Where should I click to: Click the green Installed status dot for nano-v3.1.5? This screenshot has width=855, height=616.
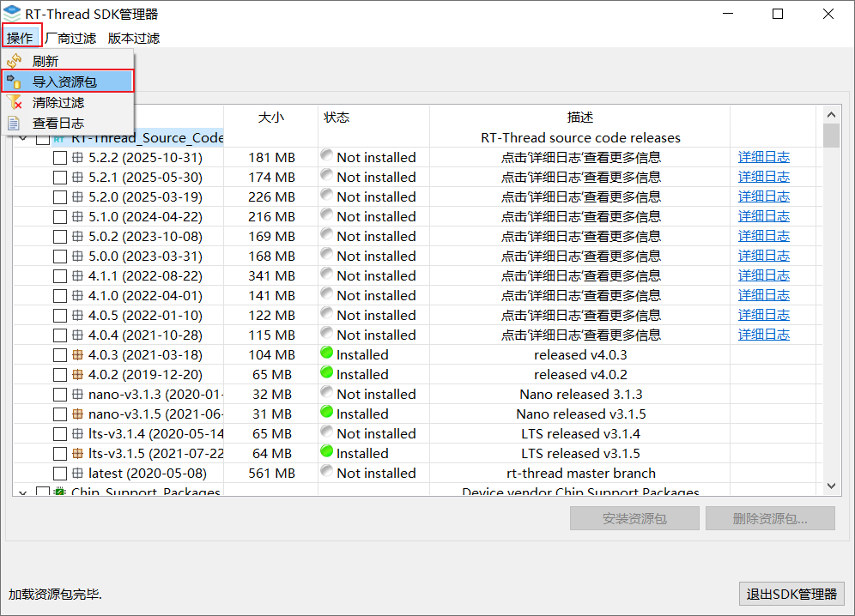[x=326, y=412]
